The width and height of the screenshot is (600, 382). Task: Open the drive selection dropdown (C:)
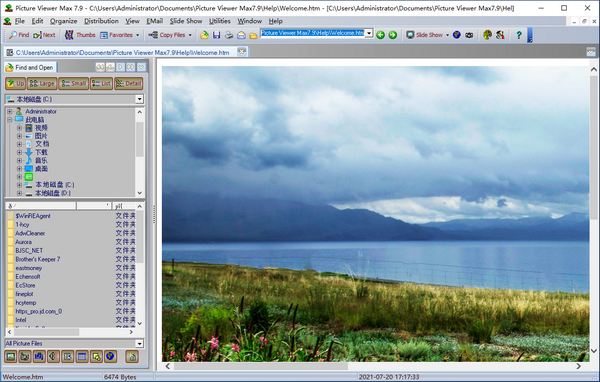point(139,99)
